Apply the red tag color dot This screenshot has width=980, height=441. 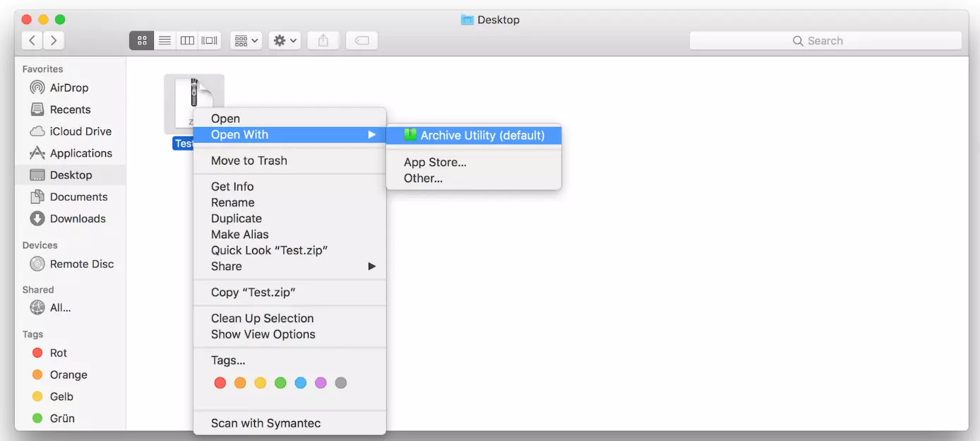pos(220,383)
